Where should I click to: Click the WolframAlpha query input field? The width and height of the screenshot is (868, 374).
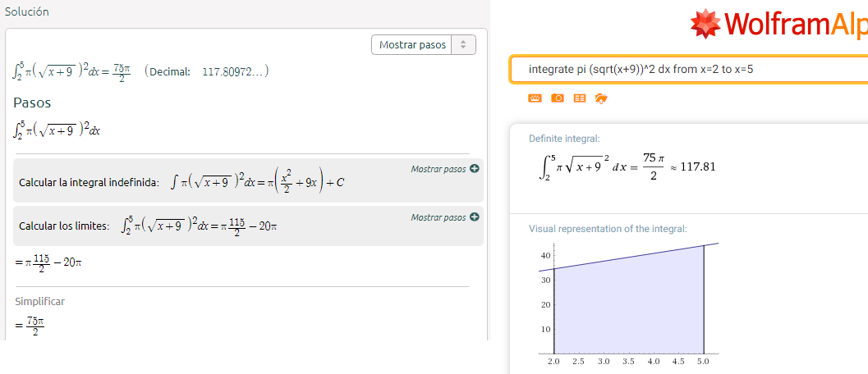[x=688, y=70]
